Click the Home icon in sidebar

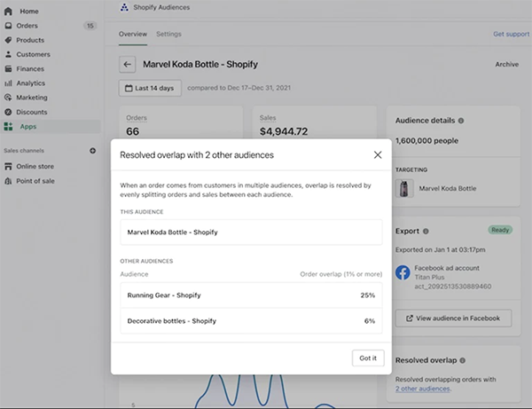(x=8, y=12)
